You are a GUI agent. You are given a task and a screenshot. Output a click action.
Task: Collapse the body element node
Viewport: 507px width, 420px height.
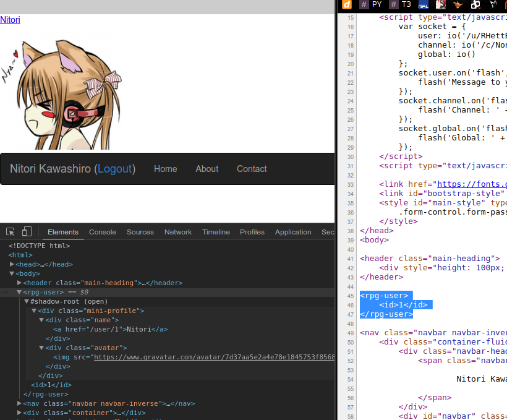pos(12,273)
